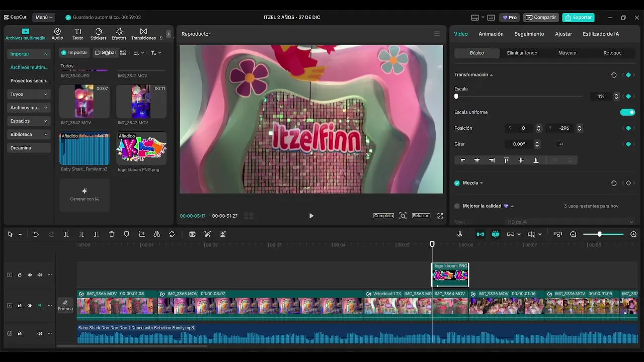
Task: Toggle main track magnet snapping
Action: tap(480, 234)
